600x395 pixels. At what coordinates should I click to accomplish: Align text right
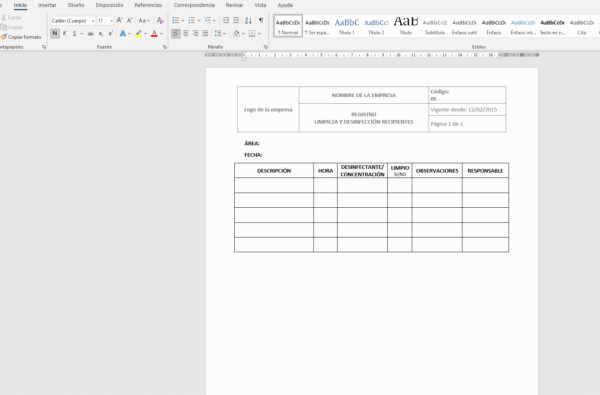coord(196,34)
